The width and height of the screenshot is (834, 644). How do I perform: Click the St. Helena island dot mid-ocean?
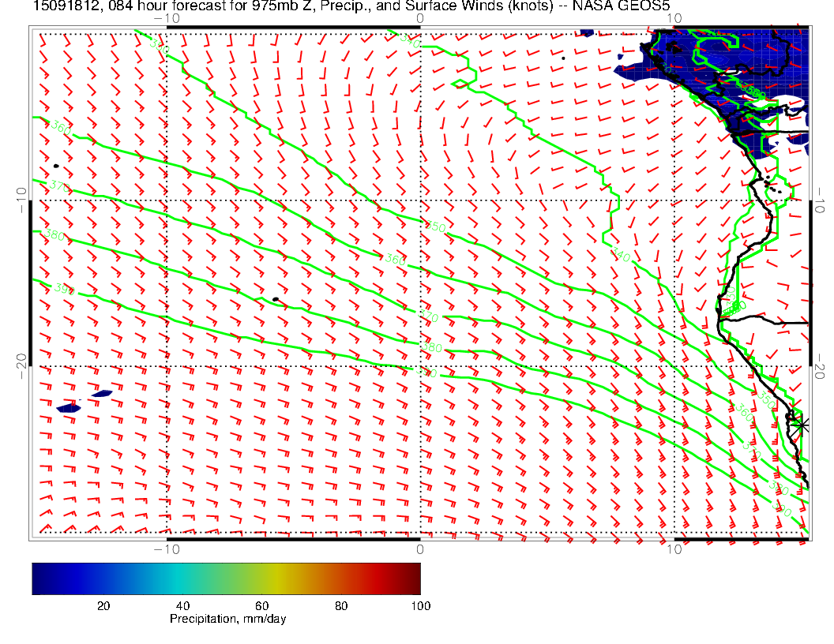click(275, 299)
